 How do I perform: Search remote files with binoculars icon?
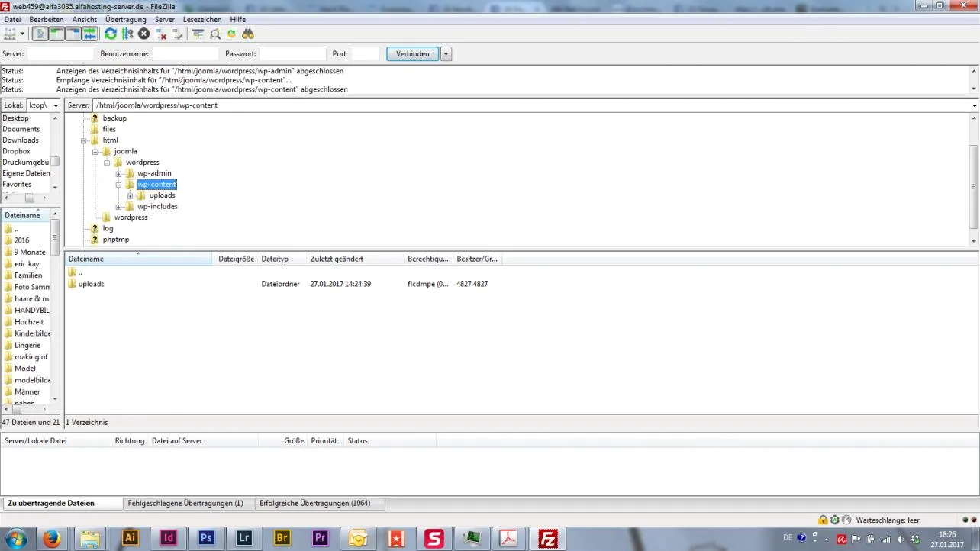[x=248, y=34]
